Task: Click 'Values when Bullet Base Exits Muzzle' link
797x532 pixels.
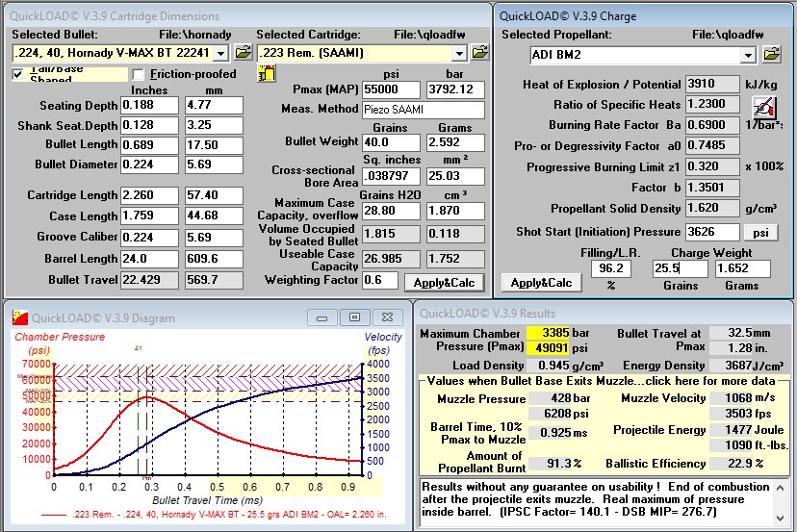Action: click(x=601, y=381)
